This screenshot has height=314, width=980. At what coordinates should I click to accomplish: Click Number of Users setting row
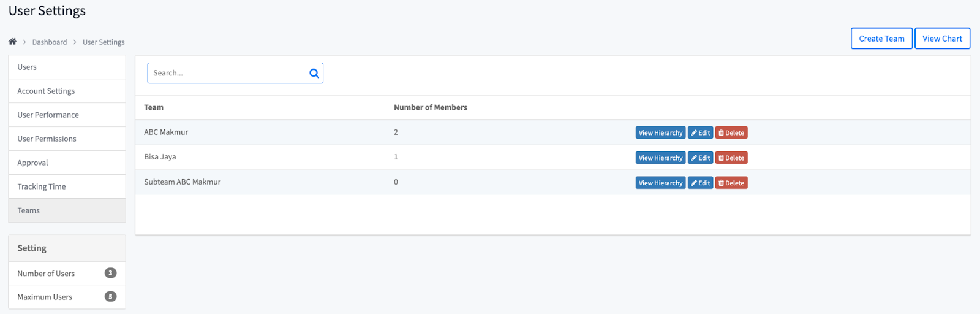(67, 274)
